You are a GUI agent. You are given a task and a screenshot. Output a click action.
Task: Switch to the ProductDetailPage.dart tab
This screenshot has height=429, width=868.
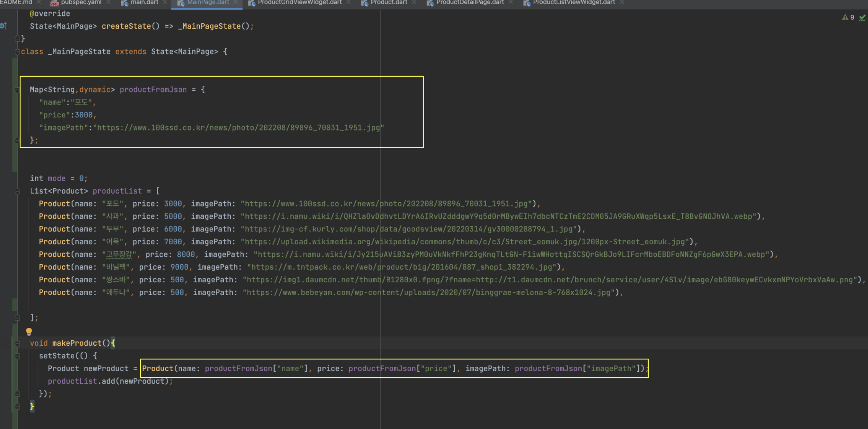coord(470,3)
